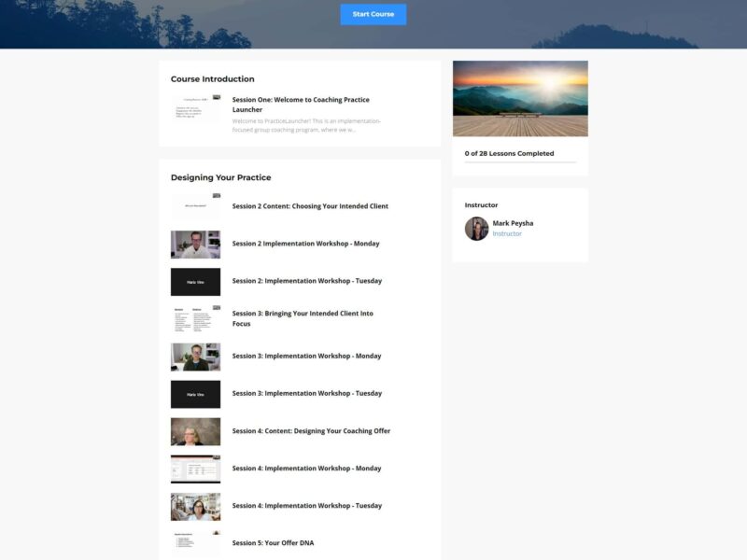The width and height of the screenshot is (747, 560).
Task: Click the Session One lesson thumbnail
Action: [195, 110]
